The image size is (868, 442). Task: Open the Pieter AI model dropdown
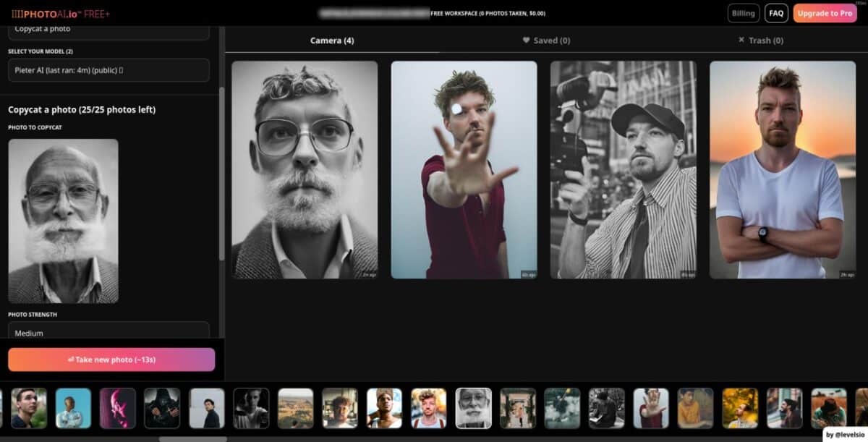click(x=109, y=70)
